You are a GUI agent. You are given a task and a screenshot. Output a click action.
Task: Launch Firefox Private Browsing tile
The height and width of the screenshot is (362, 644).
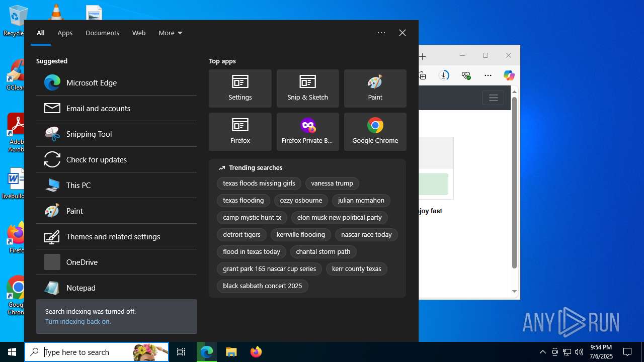tap(307, 132)
